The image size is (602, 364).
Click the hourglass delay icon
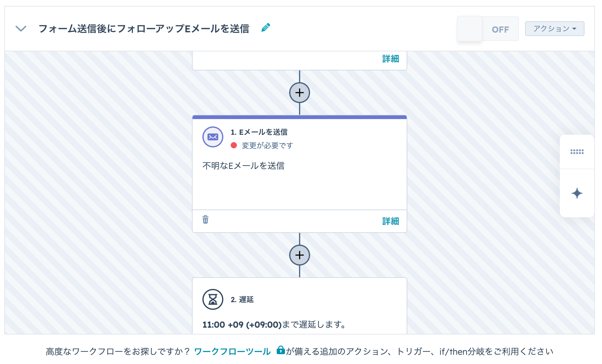[x=213, y=299]
